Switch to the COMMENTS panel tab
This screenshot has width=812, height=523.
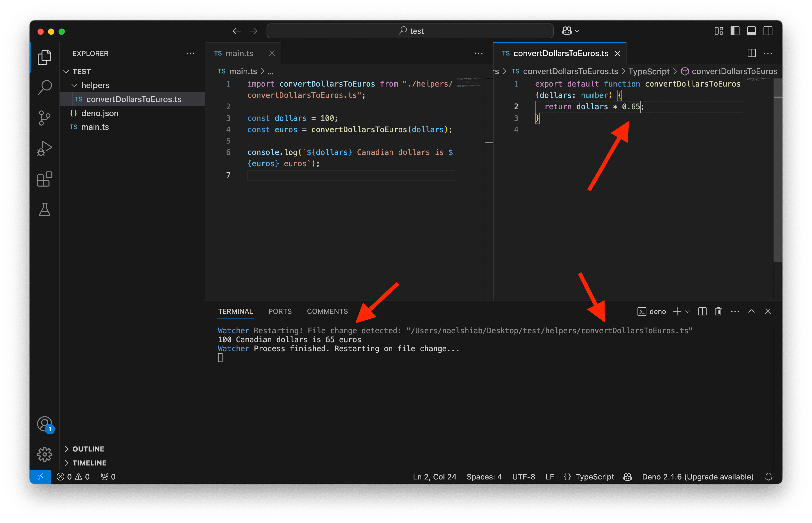pos(327,311)
